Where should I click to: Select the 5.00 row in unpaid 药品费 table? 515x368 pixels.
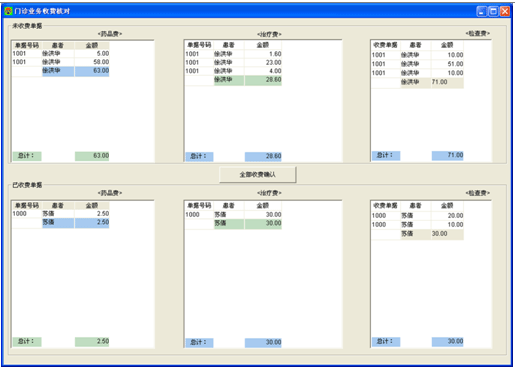coord(61,54)
